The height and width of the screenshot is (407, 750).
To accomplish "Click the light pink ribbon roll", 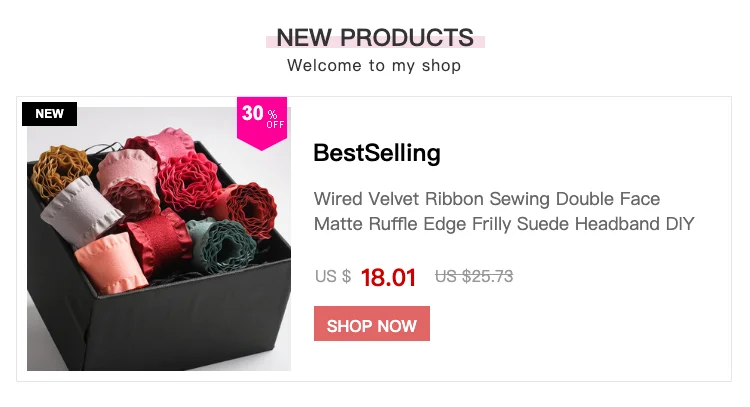I will tap(128, 177).
